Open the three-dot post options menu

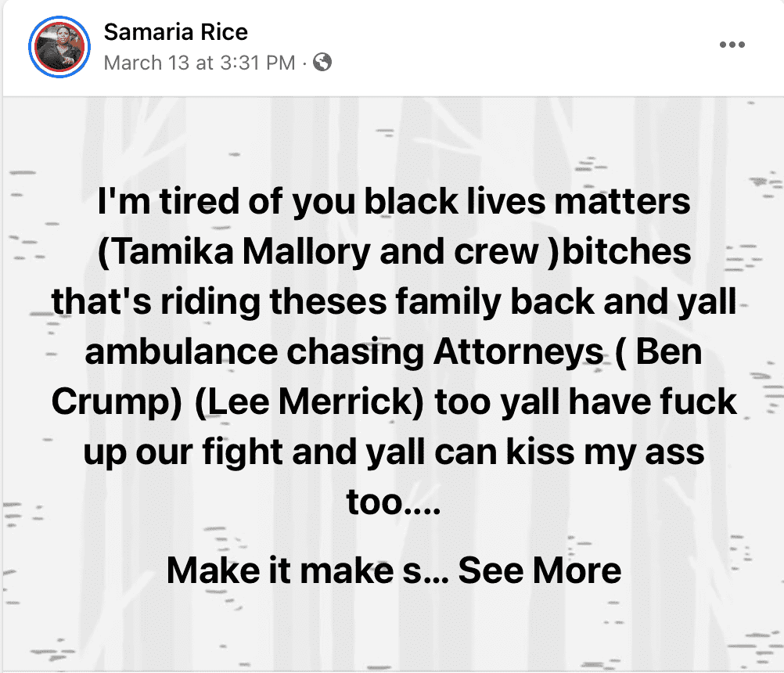coord(732,45)
